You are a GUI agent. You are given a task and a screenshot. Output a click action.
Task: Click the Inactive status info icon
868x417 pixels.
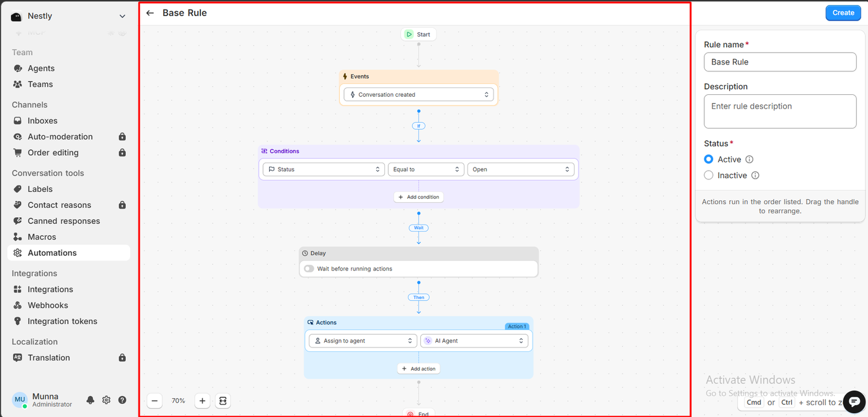pos(755,176)
